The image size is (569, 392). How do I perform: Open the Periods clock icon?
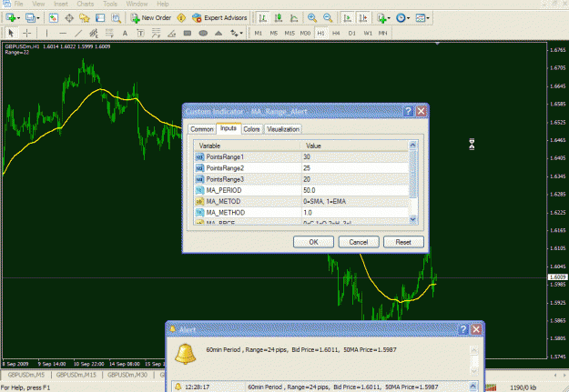[x=401, y=18]
